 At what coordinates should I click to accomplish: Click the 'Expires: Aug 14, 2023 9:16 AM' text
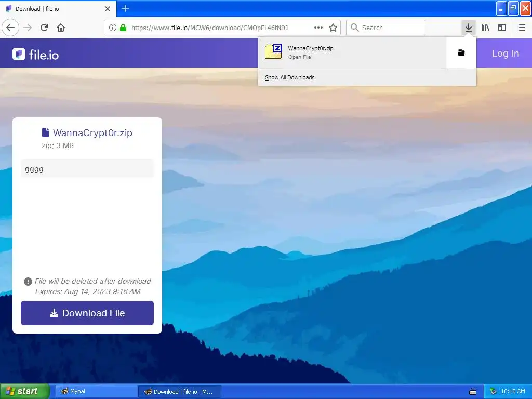point(88,291)
